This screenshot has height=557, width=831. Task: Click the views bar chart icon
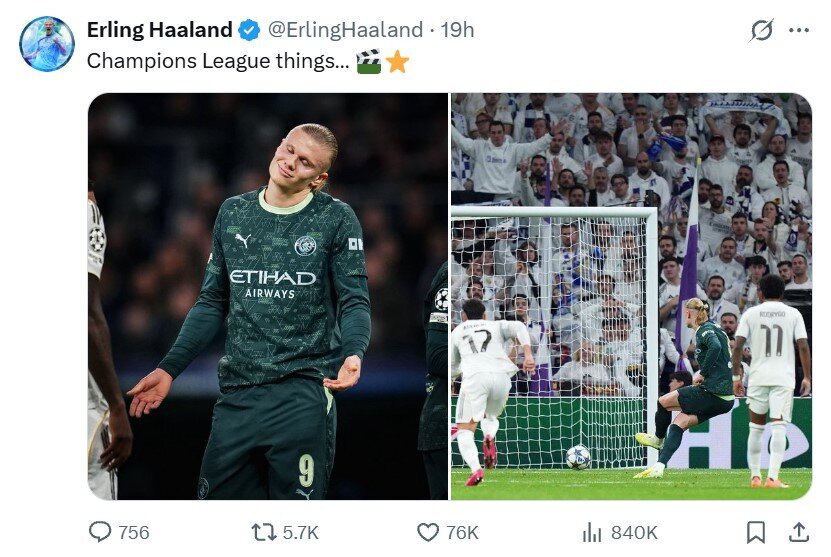592,532
